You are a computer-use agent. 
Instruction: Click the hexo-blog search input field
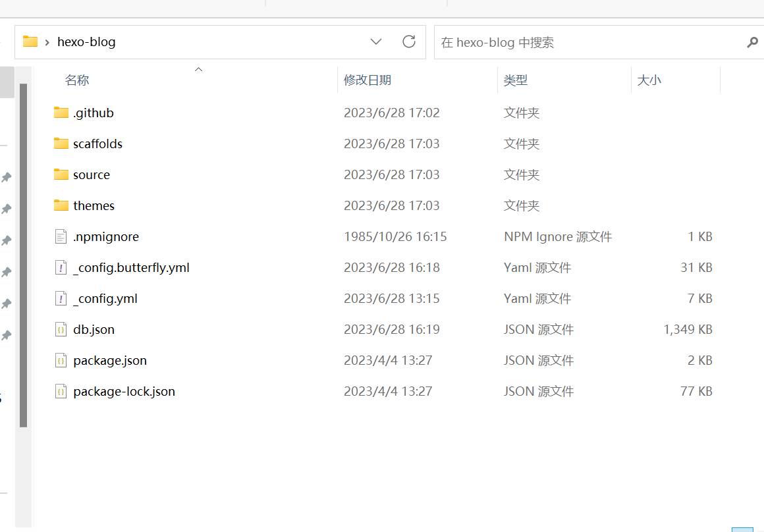[x=586, y=43]
